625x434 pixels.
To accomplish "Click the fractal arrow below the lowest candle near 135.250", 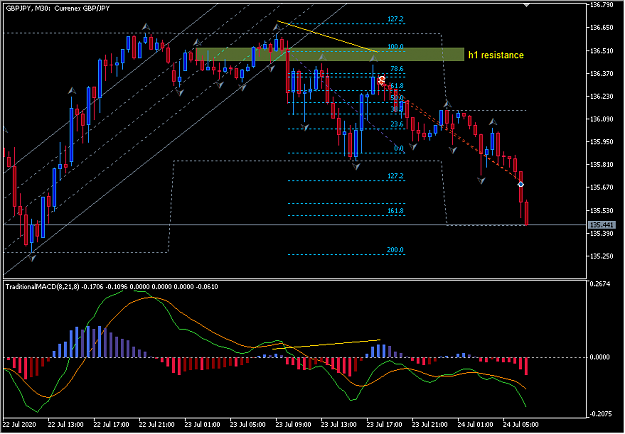I will pos(32,258).
